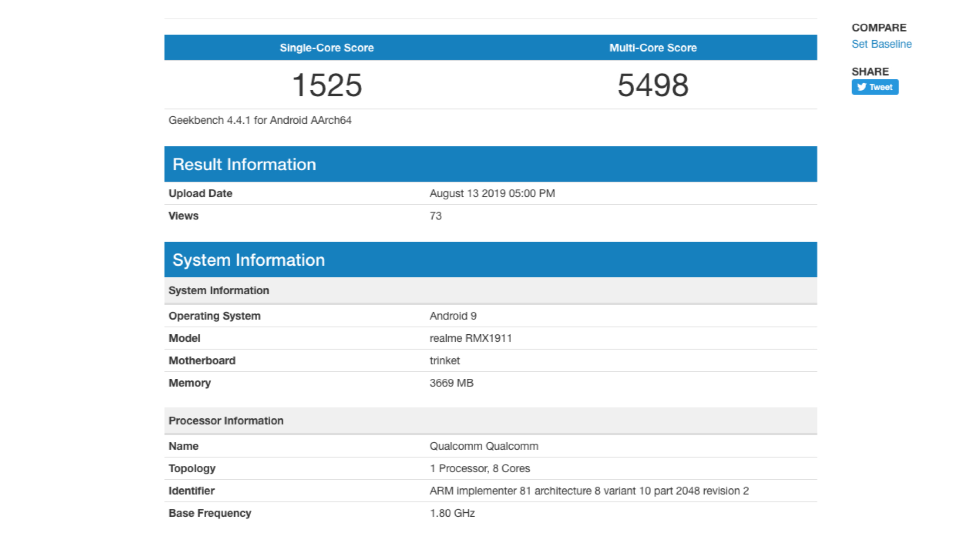Click the Single-Core Score header
The height and width of the screenshot is (549, 980).
327,48
